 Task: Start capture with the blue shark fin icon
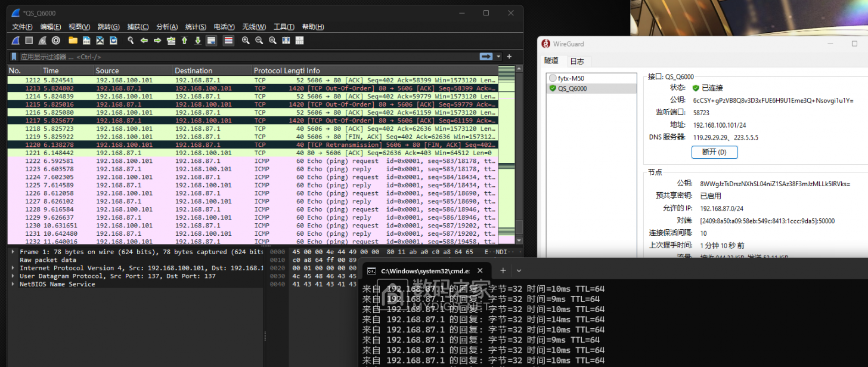tap(16, 41)
